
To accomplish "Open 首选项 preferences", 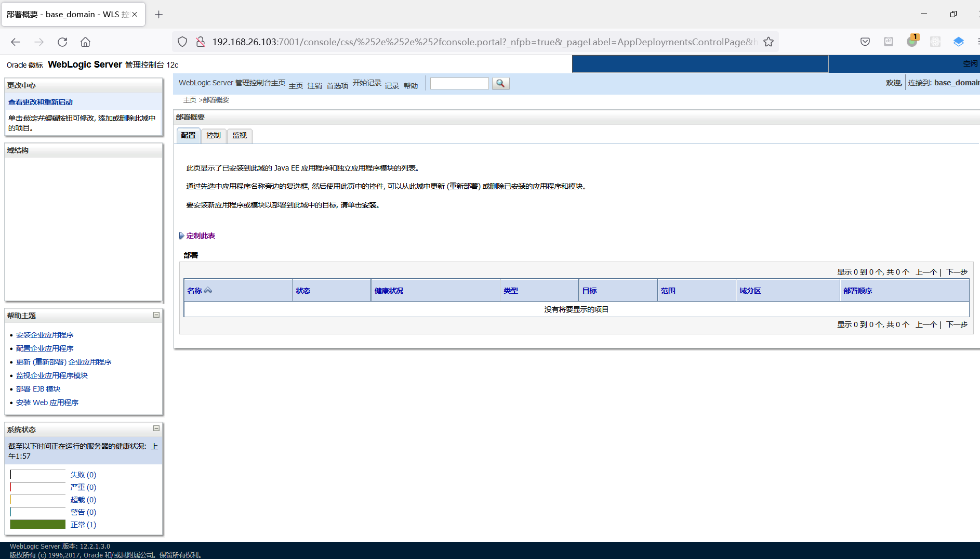I will [337, 86].
